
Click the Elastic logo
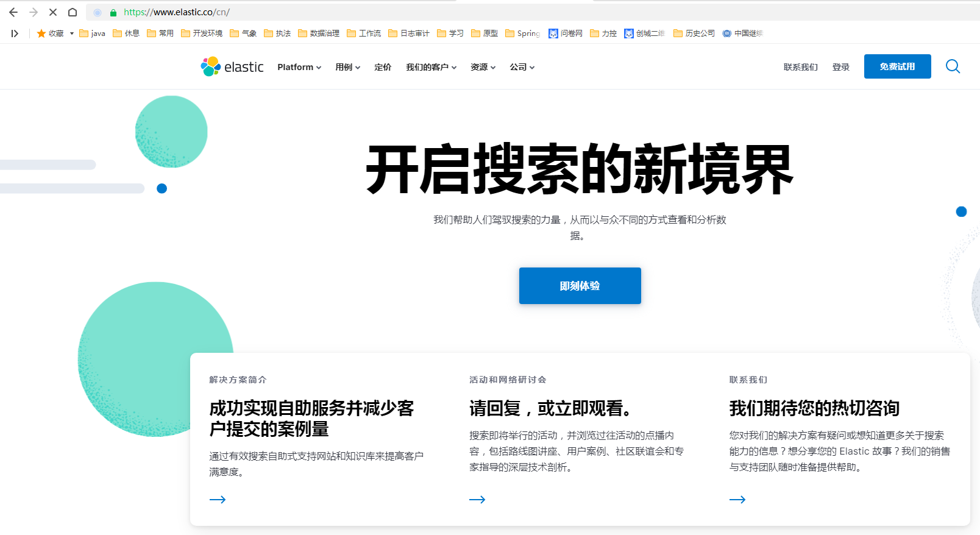click(x=232, y=66)
